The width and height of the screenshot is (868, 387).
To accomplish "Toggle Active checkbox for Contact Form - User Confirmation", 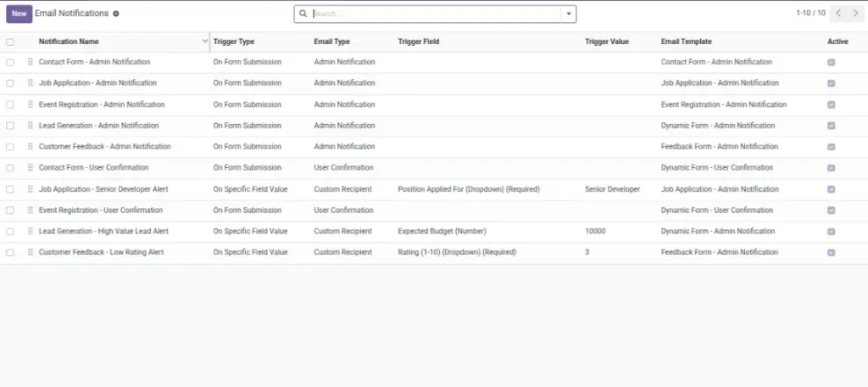I will (x=831, y=168).
